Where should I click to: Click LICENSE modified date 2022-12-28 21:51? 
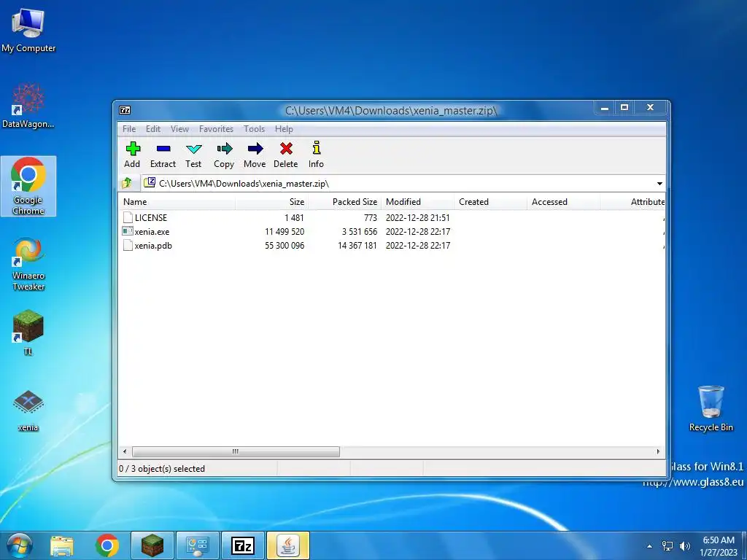[418, 217]
